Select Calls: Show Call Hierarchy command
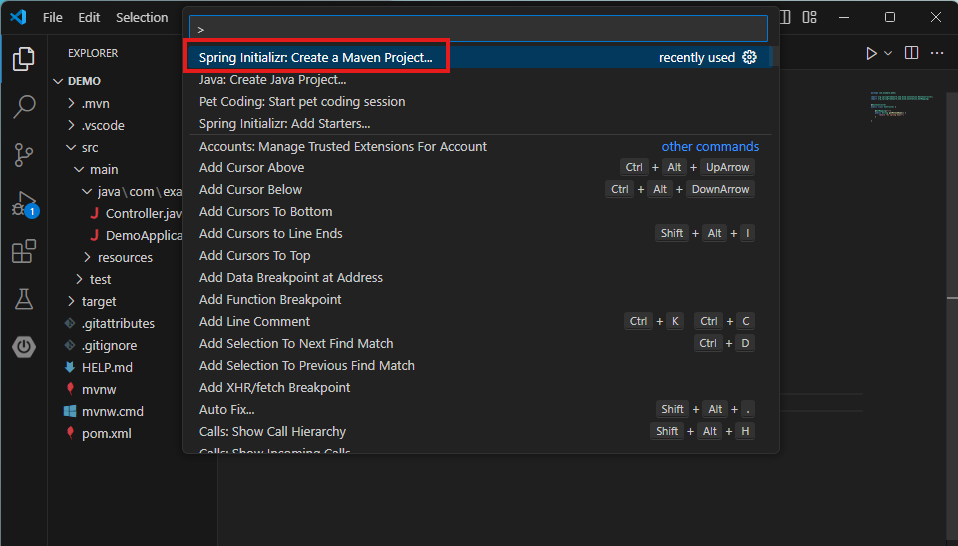The image size is (958, 546). click(480, 431)
